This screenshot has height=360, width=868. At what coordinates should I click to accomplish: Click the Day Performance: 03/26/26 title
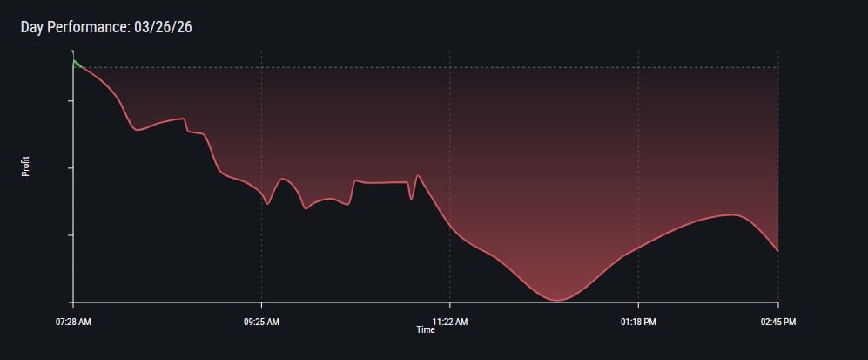(x=106, y=27)
